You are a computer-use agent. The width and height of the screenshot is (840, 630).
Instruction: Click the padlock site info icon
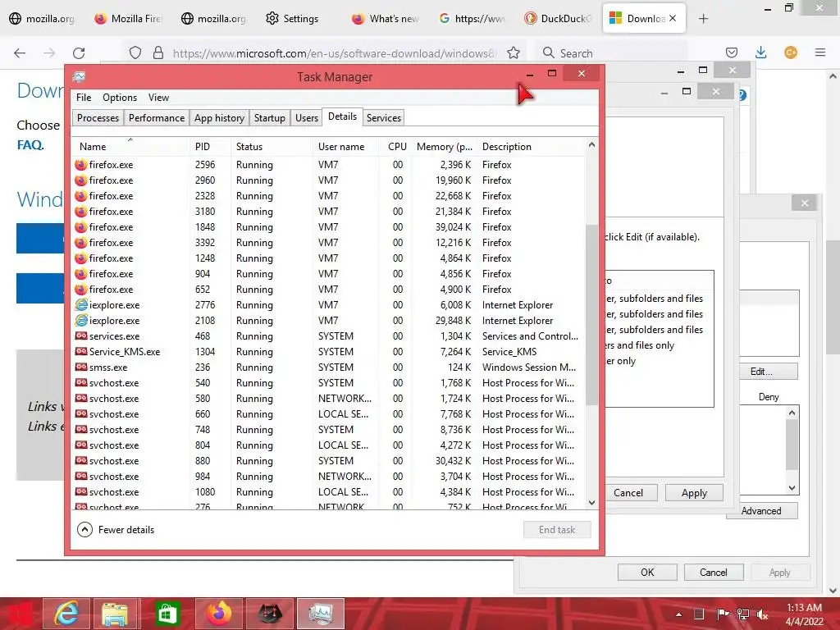(158, 53)
